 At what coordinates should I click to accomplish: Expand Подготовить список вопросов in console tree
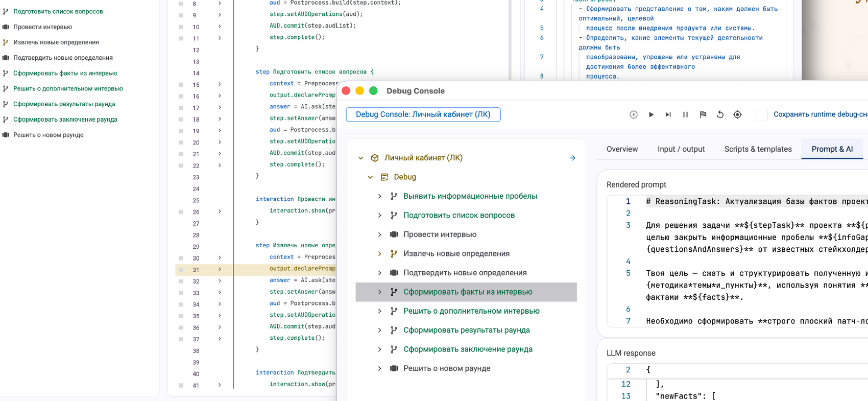379,215
